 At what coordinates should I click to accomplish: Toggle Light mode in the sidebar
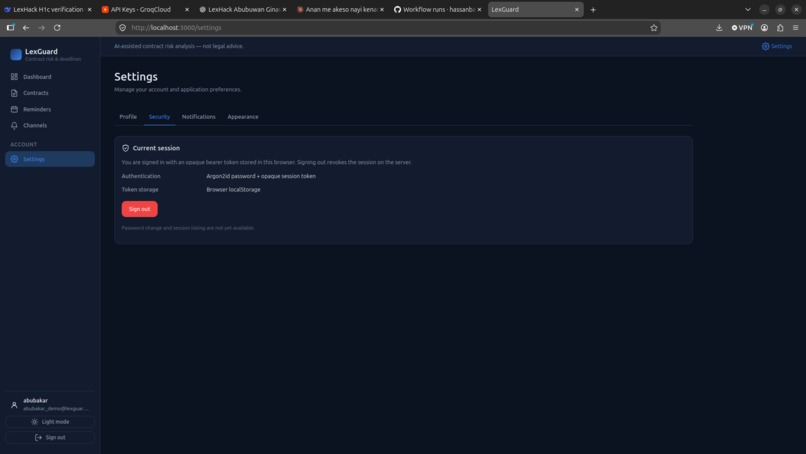(x=50, y=422)
